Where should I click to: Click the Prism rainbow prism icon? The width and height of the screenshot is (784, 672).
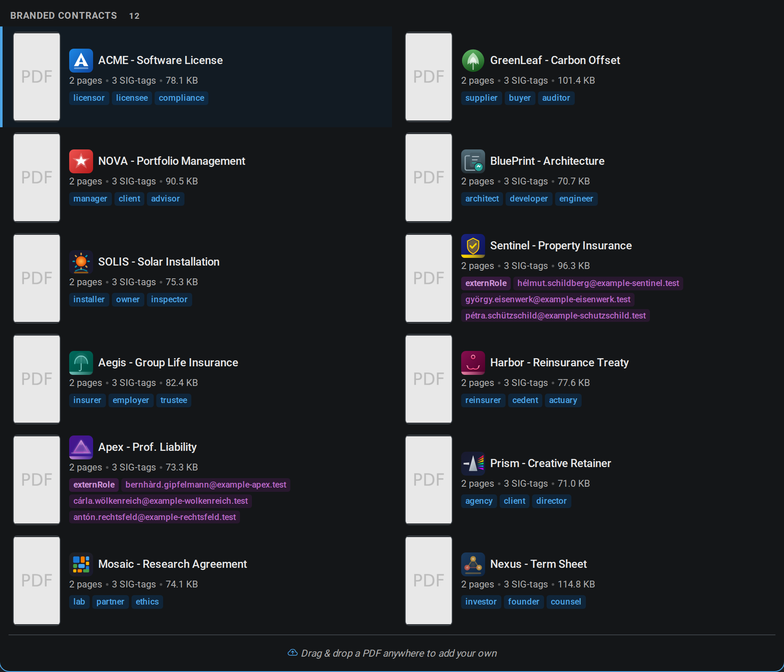473,464
